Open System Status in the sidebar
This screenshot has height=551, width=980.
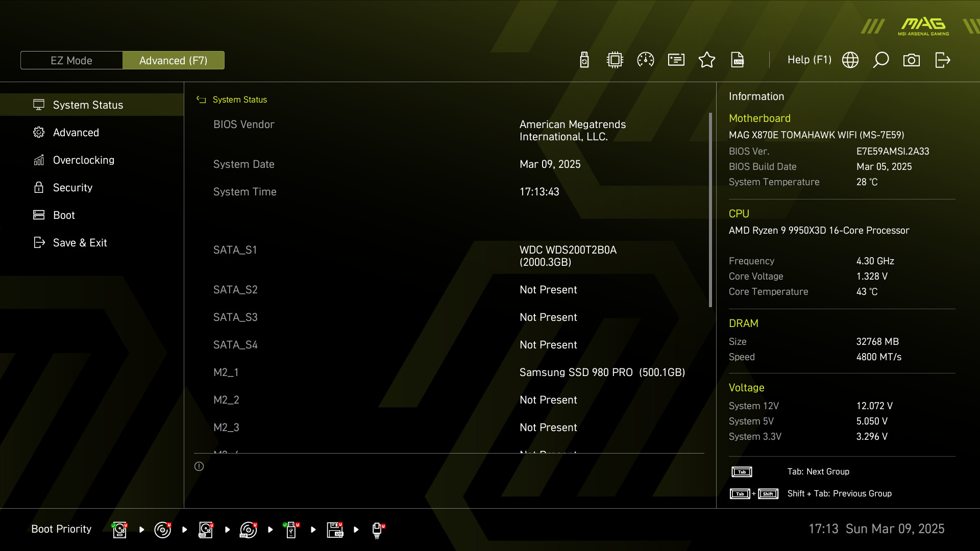coord(92,105)
